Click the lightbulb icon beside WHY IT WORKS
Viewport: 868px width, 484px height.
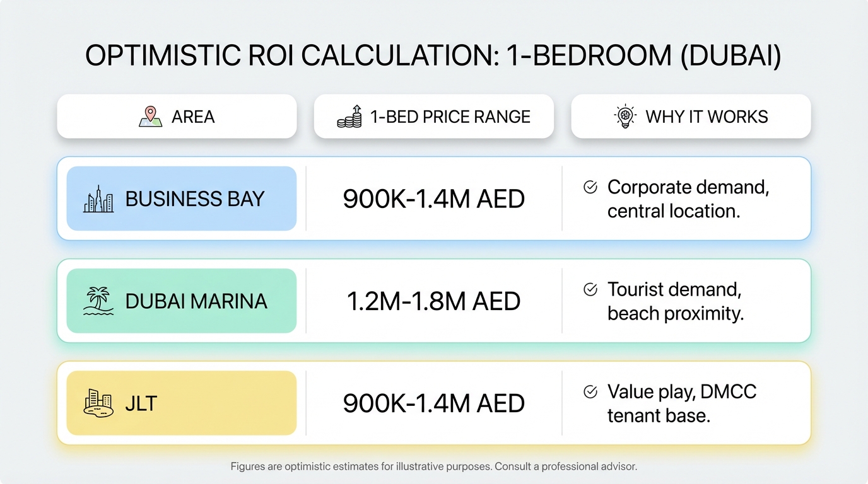tap(625, 117)
